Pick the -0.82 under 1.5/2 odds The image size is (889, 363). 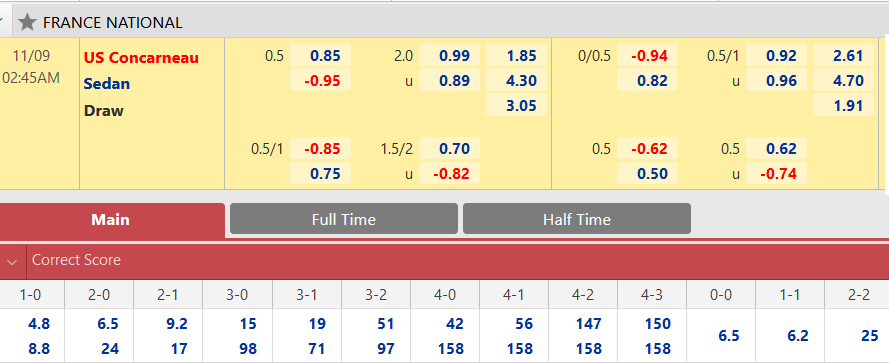pyautogui.click(x=450, y=174)
